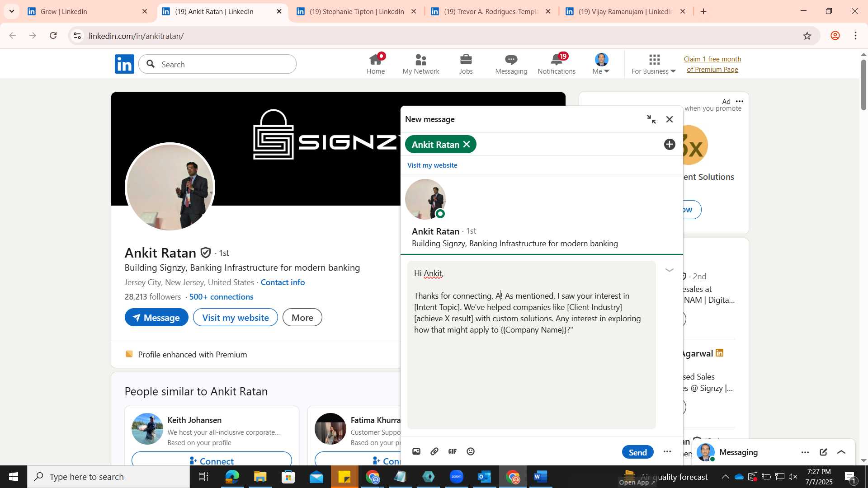The width and height of the screenshot is (868, 488).
Task: View site information icon in address bar
Action: point(77,36)
